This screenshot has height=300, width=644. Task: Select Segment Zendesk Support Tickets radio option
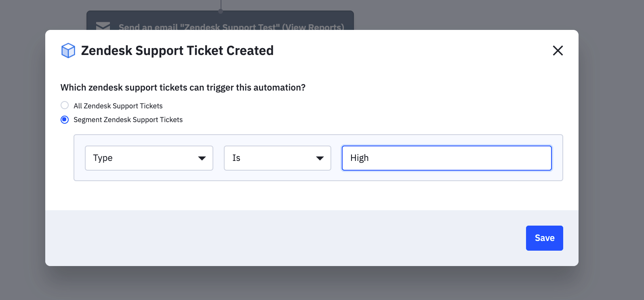[x=65, y=120]
